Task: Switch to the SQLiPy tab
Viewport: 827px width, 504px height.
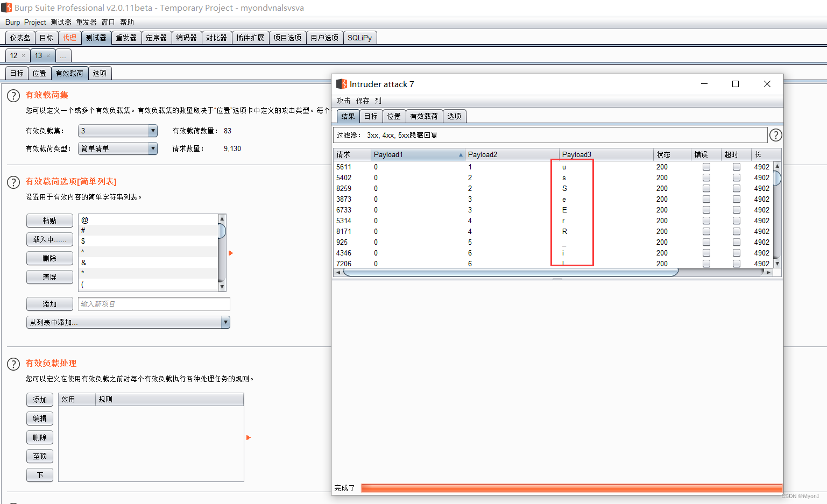Action: pos(359,38)
